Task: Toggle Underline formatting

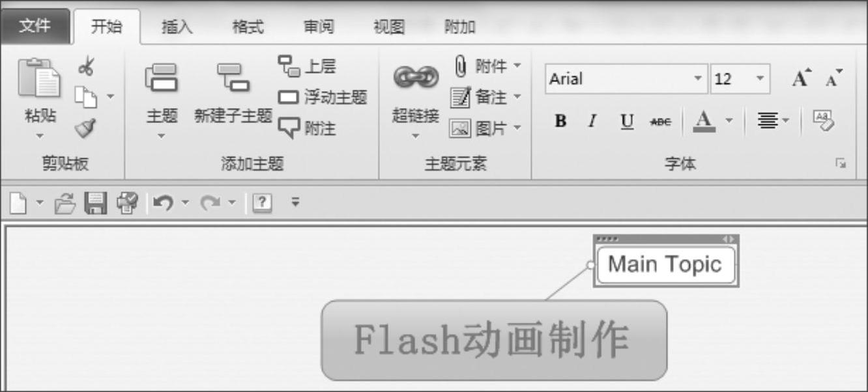Action: tap(627, 122)
